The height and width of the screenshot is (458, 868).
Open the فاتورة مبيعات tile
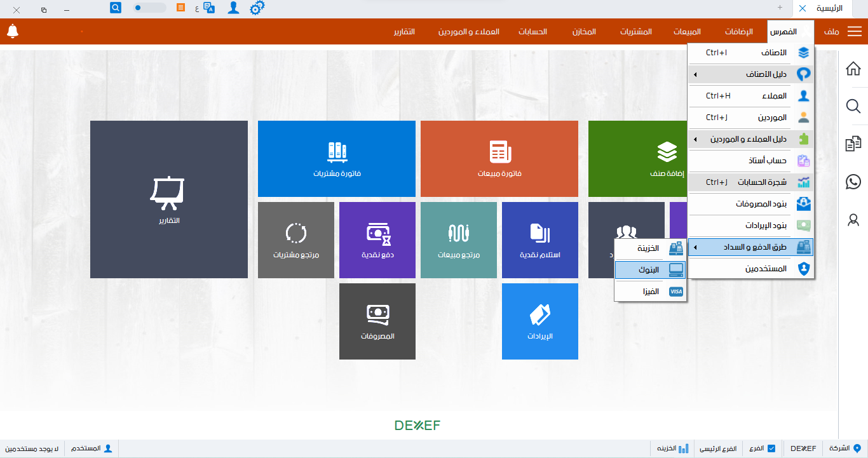tap(499, 159)
